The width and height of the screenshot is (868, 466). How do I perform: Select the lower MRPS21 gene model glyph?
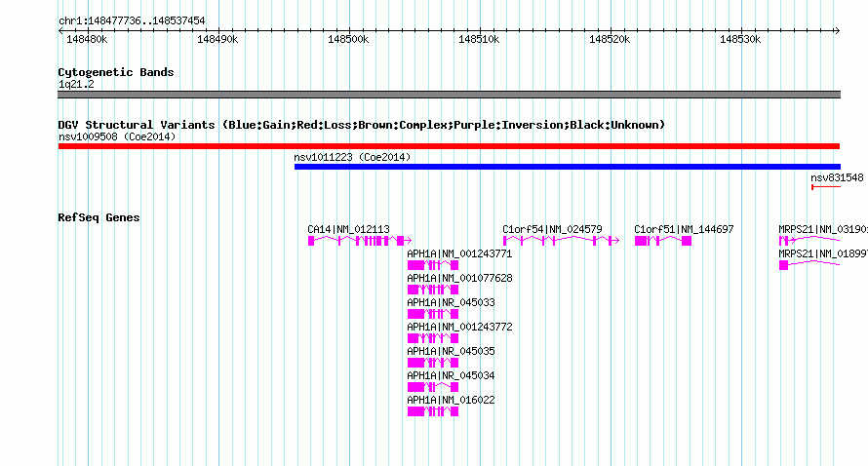809,265
